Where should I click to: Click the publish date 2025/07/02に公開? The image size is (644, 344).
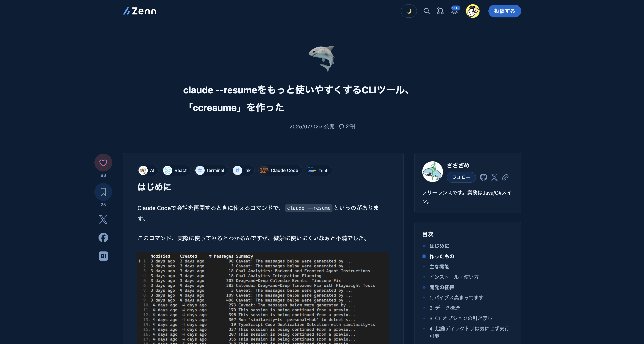(x=312, y=127)
